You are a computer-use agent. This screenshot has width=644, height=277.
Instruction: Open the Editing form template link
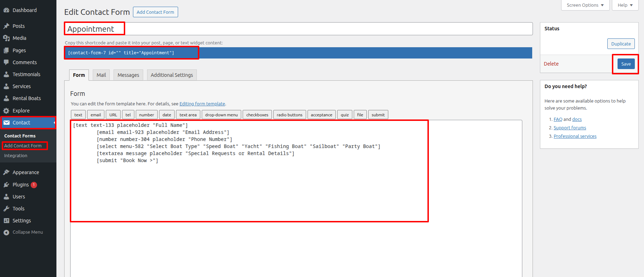pyautogui.click(x=202, y=104)
